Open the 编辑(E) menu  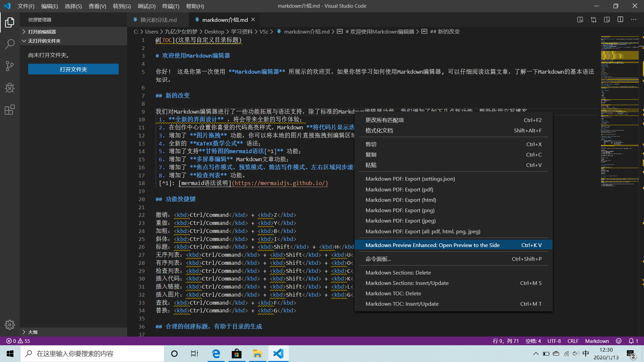pyautogui.click(x=50, y=6)
